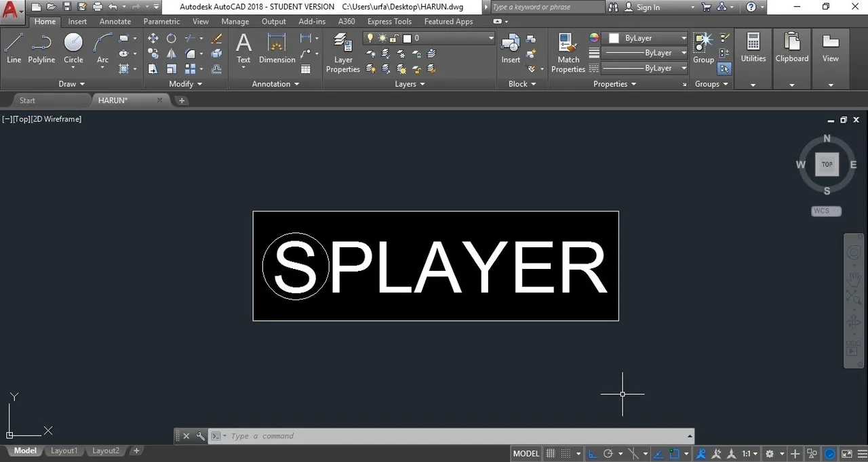Toggle hardware acceleration status icon

830,454
